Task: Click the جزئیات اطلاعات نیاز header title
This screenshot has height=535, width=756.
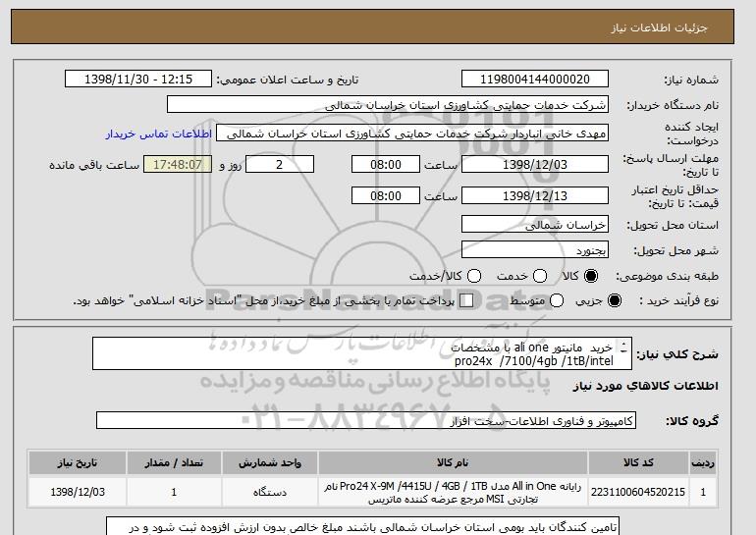Action: [x=659, y=27]
